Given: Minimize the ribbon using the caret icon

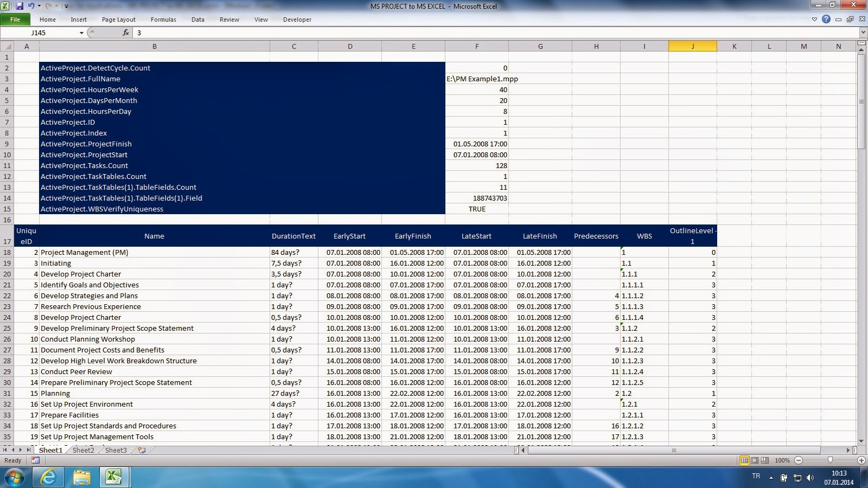Looking at the screenshot, I should point(814,20).
